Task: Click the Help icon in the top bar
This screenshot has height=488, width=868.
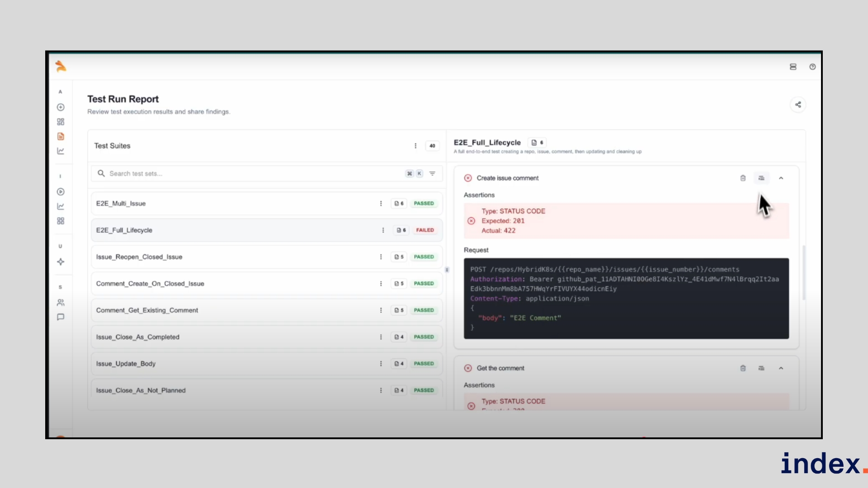Action: click(812, 66)
